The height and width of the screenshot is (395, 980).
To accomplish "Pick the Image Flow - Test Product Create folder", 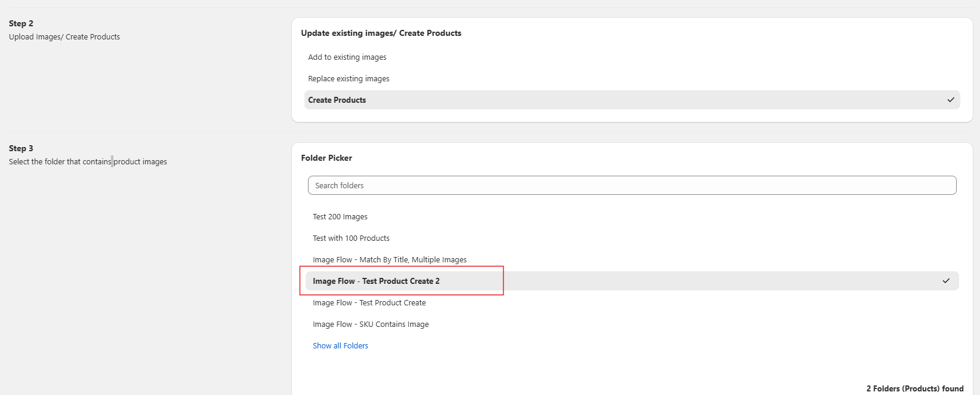I will [x=369, y=303].
